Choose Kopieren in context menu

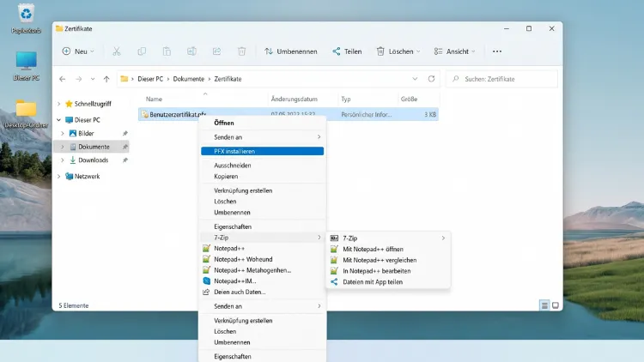(x=262, y=176)
